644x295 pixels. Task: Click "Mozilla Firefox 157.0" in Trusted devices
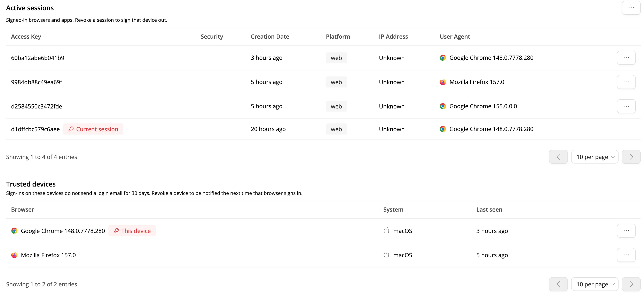[x=48, y=255]
